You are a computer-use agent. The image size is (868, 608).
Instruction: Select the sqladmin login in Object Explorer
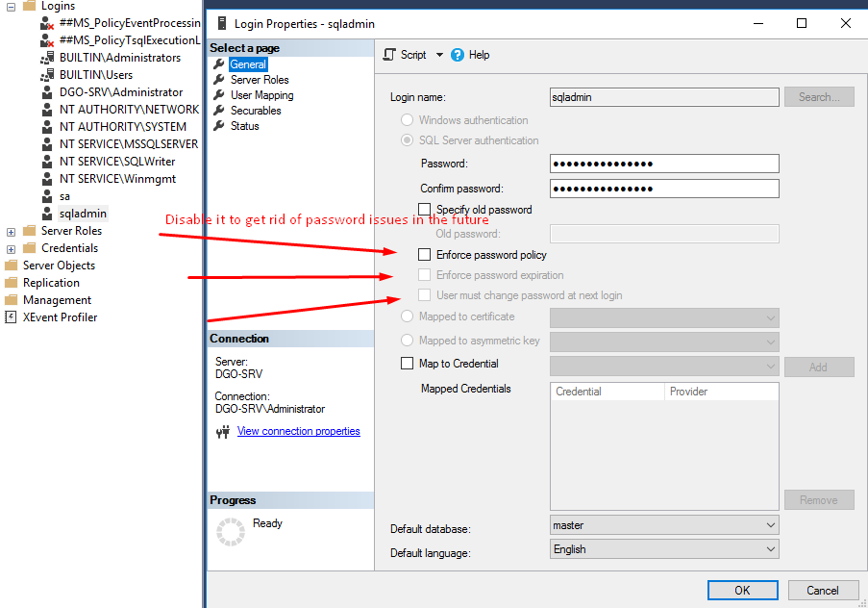(x=82, y=213)
